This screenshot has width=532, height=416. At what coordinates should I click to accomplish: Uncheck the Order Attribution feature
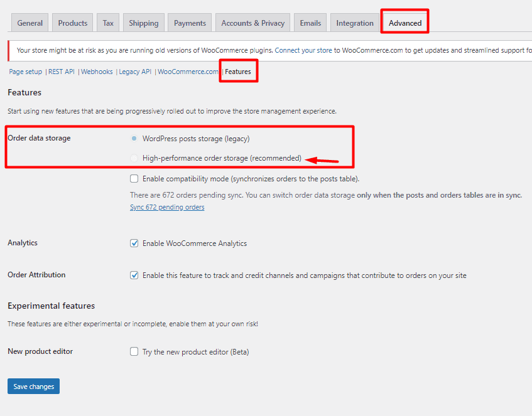click(134, 275)
